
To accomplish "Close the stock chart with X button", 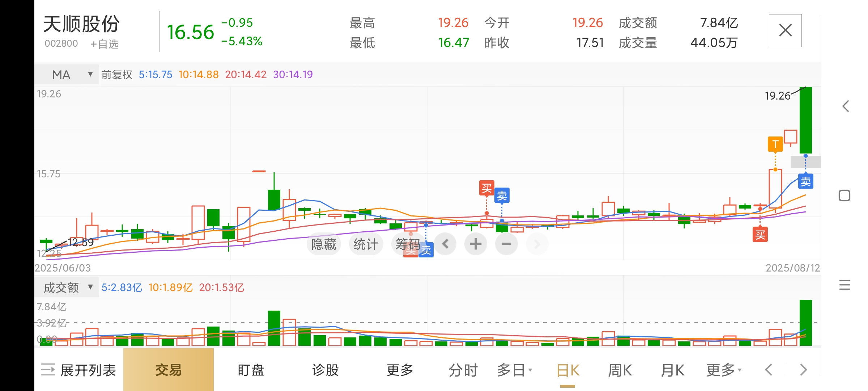I will (785, 30).
